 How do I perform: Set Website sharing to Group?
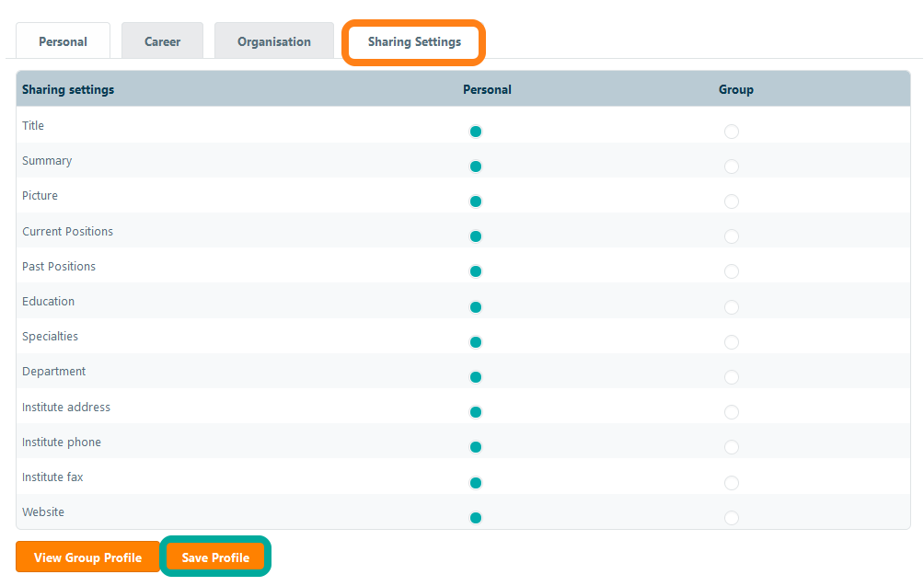tap(732, 518)
